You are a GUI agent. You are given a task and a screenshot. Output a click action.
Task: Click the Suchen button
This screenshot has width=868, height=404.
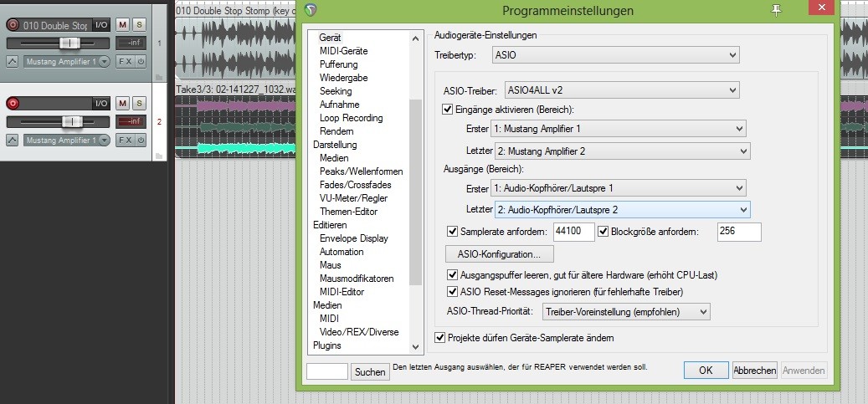(370, 372)
